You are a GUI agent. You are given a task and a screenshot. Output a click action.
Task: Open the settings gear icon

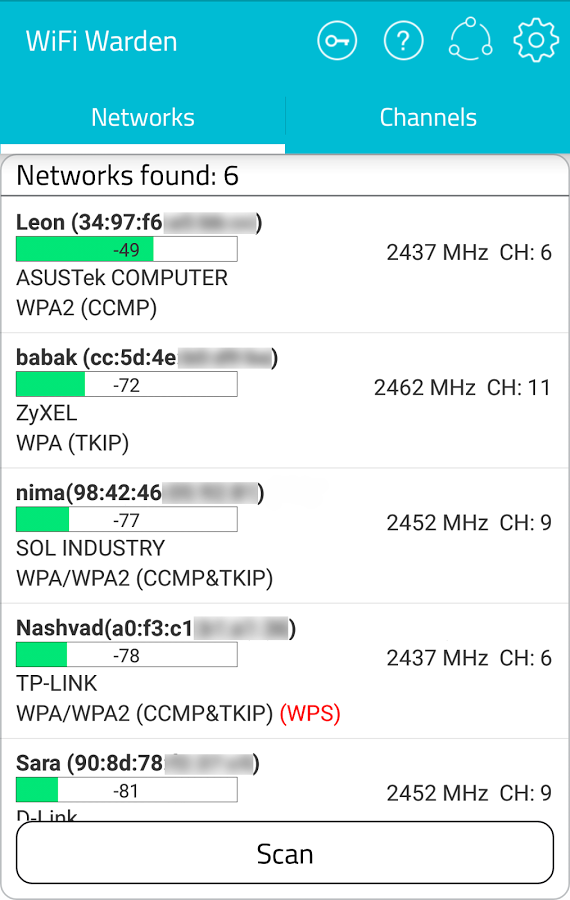point(536,40)
